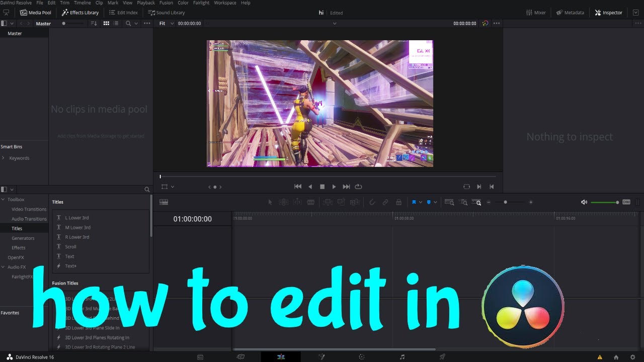Open the Fairlight menu
The width and height of the screenshot is (644, 362).
pyautogui.click(x=201, y=3)
